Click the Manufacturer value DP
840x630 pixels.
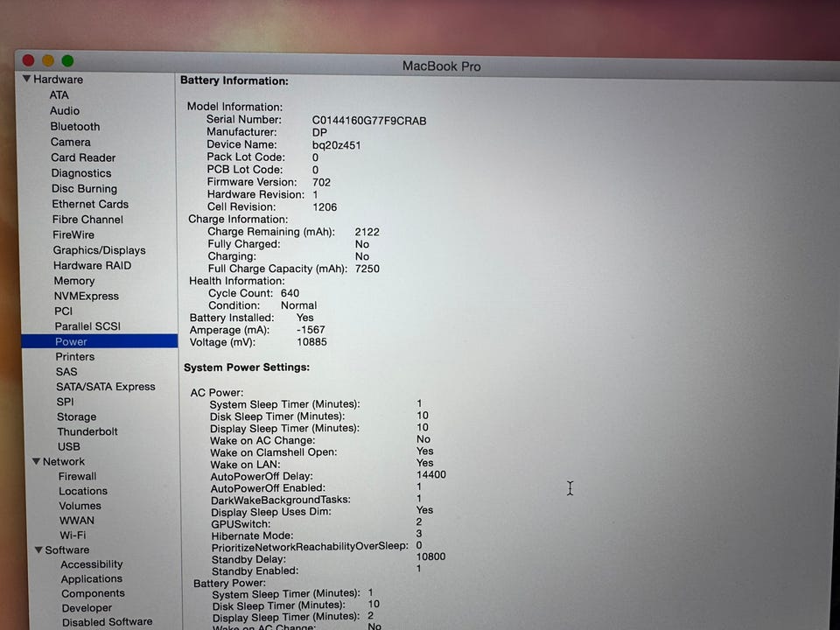(x=319, y=132)
